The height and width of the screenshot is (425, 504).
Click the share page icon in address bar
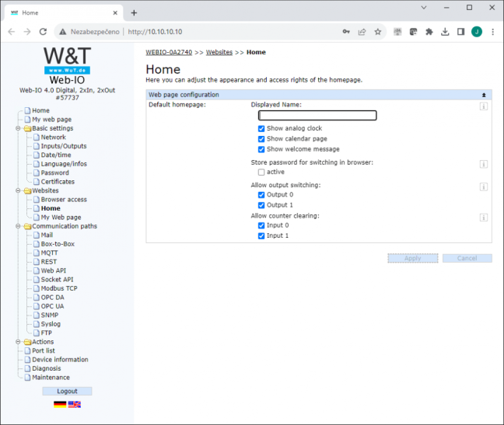pos(362,32)
